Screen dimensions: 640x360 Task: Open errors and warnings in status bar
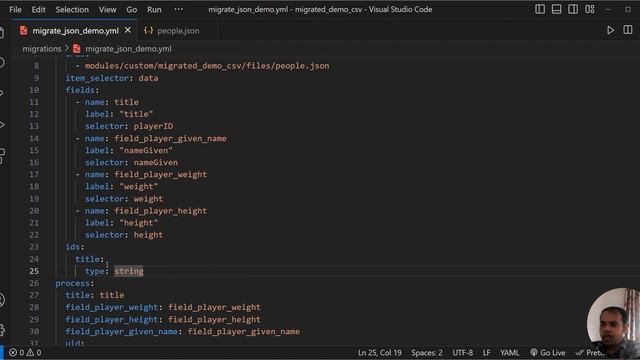[x=25, y=353]
